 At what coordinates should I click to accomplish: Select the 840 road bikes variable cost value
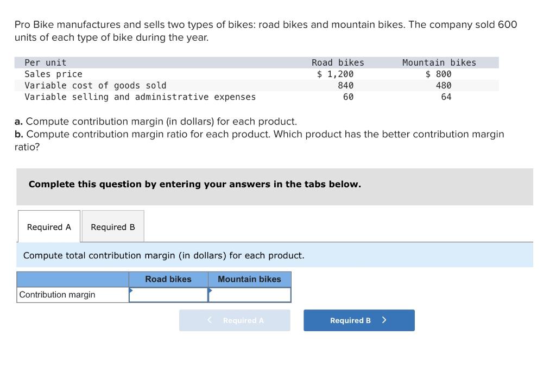coord(345,85)
